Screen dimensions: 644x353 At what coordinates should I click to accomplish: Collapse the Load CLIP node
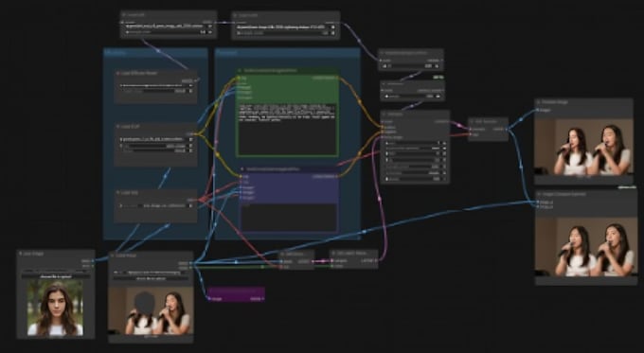[117, 127]
